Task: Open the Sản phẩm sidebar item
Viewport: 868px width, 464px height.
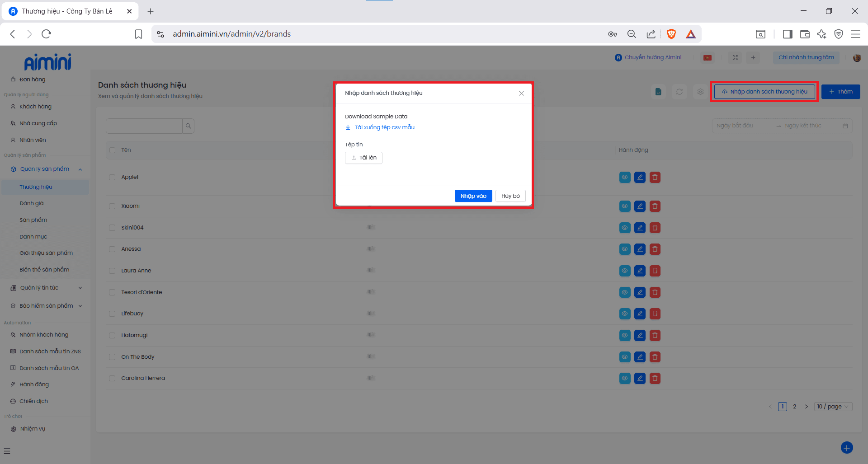Action: tap(33, 220)
